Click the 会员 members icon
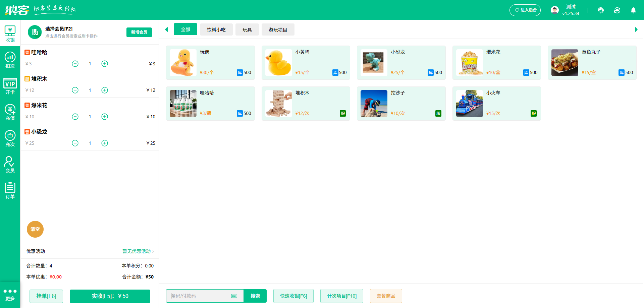The width and height of the screenshot is (644, 308). 10,164
